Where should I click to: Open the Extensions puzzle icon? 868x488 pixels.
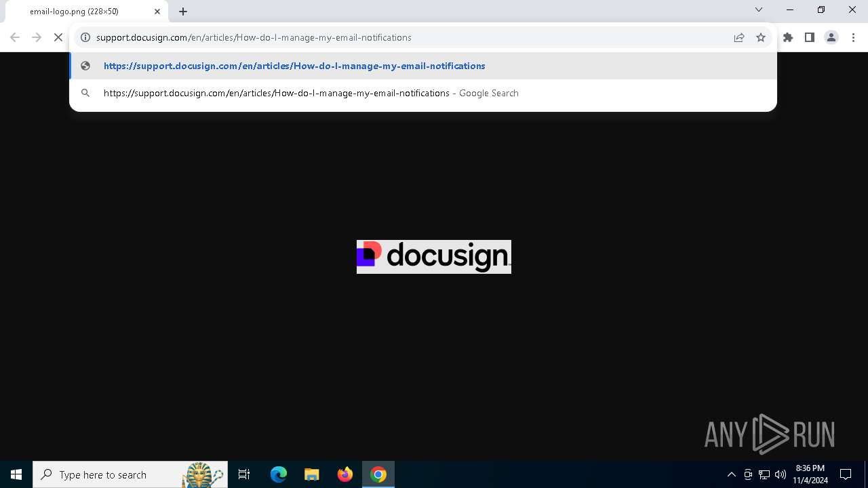[788, 37]
